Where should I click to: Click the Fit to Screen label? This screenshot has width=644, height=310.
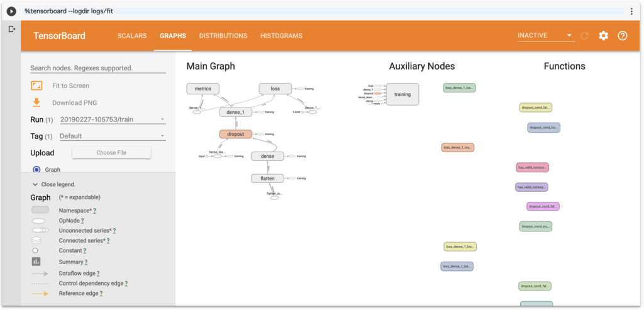tap(70, 86)
